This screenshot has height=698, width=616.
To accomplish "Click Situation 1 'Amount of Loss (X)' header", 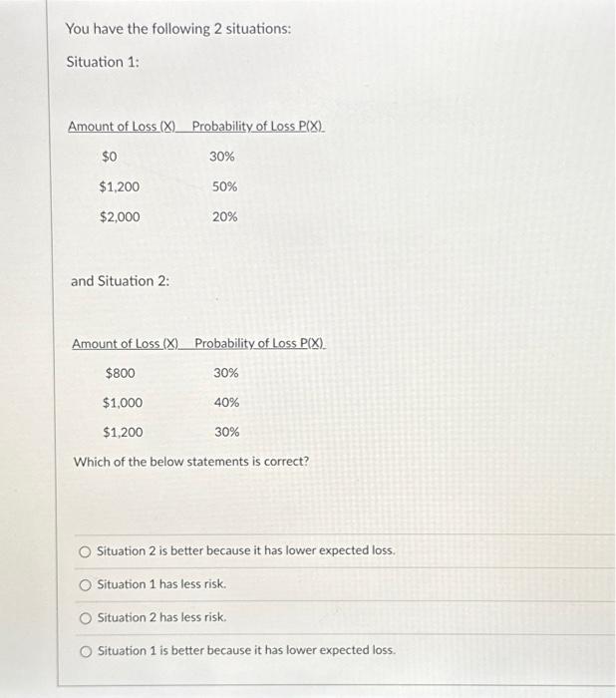I will 122,127.
